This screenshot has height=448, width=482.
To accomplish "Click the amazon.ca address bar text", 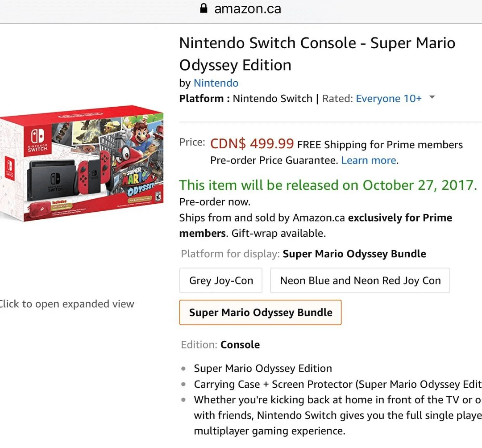I will tap(247, 8).
